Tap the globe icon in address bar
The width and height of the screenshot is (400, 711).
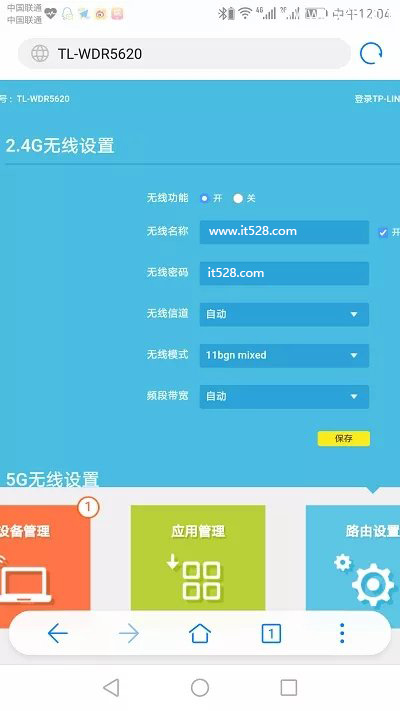[x=40, y=54]
